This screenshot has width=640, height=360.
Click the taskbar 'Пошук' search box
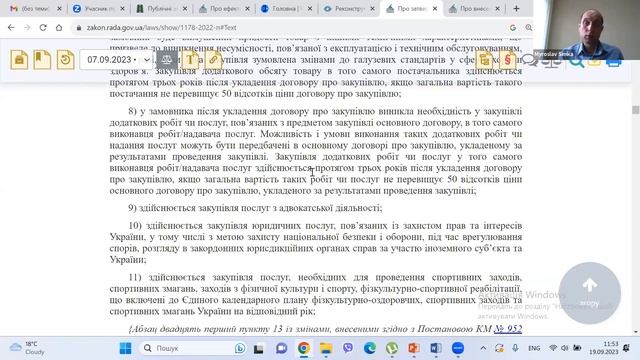click(194, 348)
